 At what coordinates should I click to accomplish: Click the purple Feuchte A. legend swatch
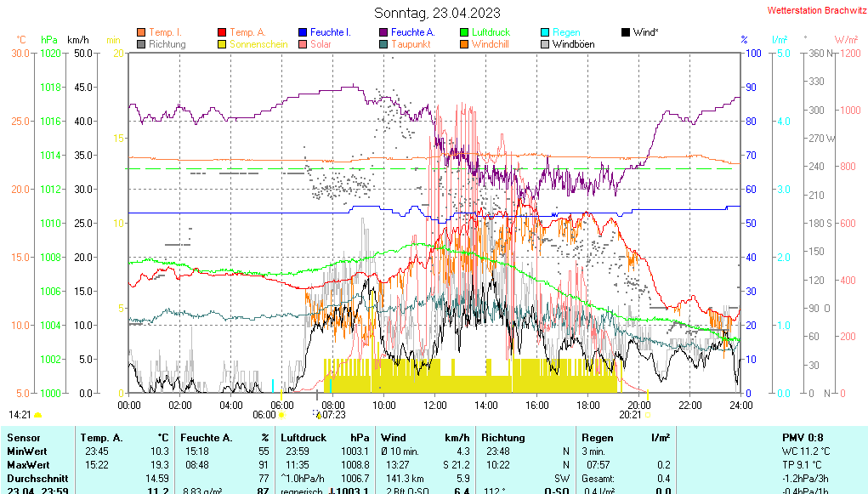coord(383,32)
